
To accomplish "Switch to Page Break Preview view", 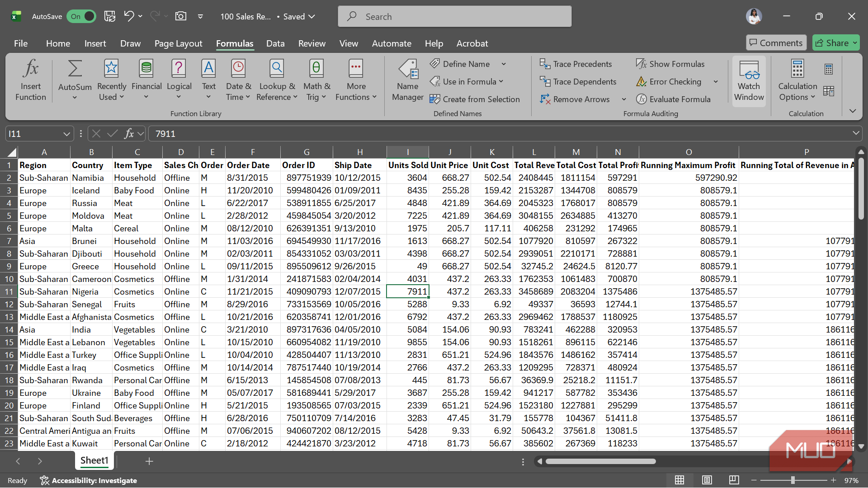I will 734,480.
